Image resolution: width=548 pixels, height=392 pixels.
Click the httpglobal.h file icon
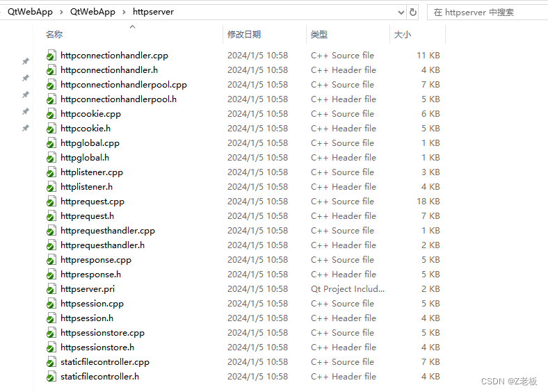click(x=51, y=158)
